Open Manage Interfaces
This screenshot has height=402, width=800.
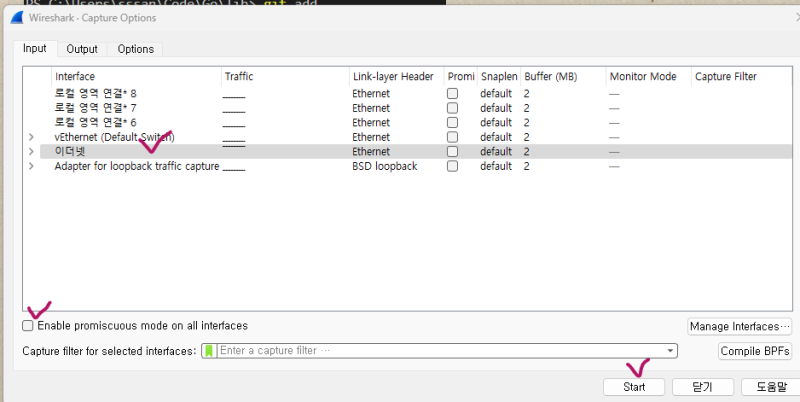tap(740, 326)
